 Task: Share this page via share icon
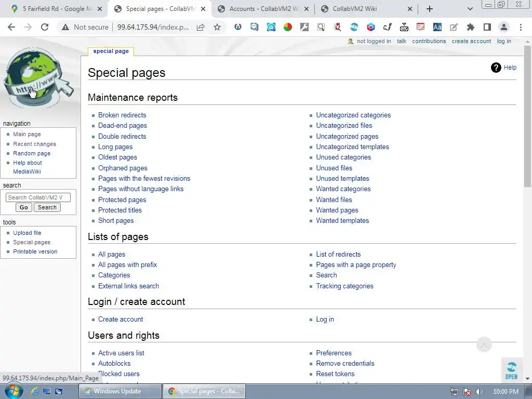click(201, 27)
